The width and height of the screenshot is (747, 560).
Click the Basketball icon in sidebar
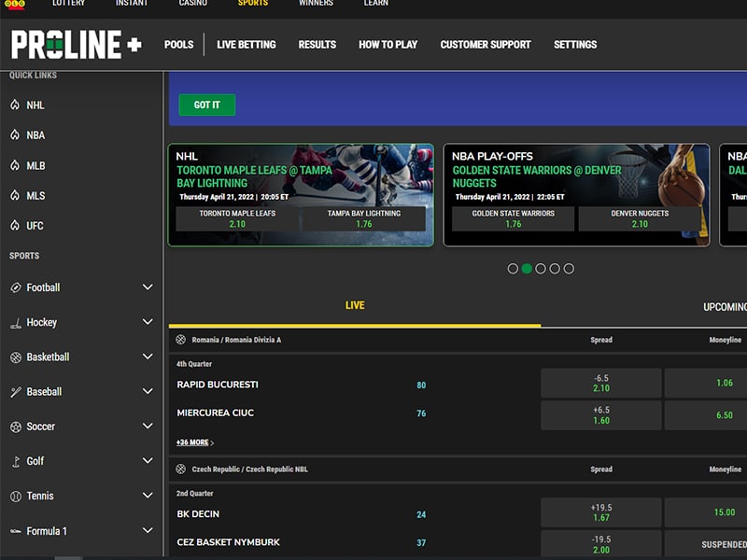pos(15,357)
